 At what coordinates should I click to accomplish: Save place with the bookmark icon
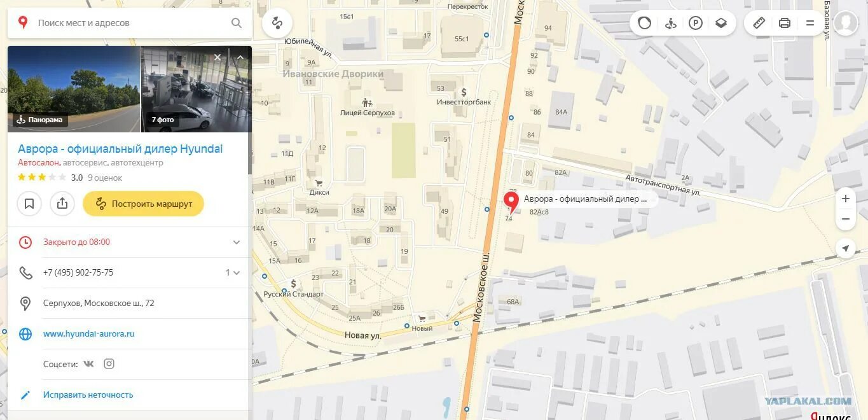click(x=29, y=204)
